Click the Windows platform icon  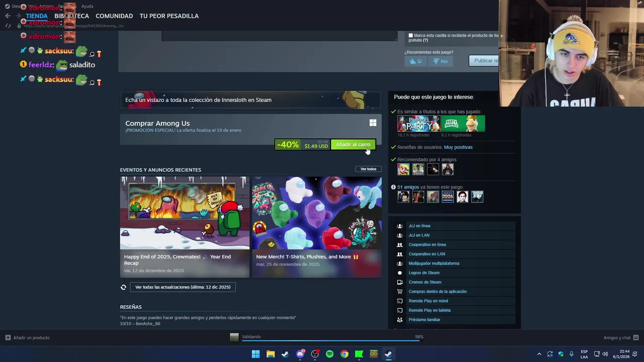click(x=373, y=123)
